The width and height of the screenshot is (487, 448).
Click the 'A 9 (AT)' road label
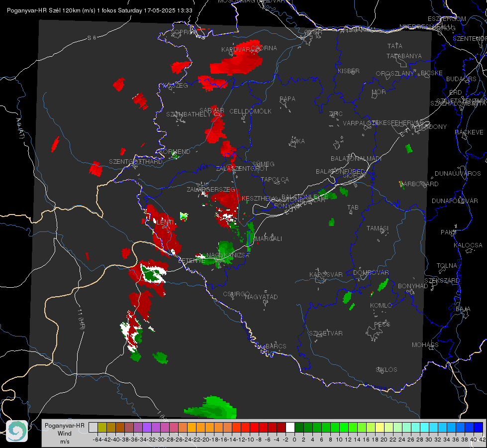coord(20,128)
